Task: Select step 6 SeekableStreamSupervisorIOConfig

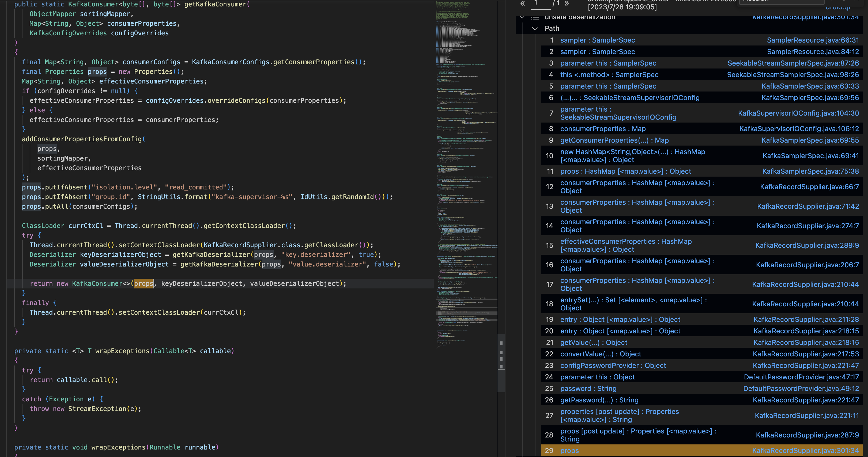Action: tap(630, 98)
